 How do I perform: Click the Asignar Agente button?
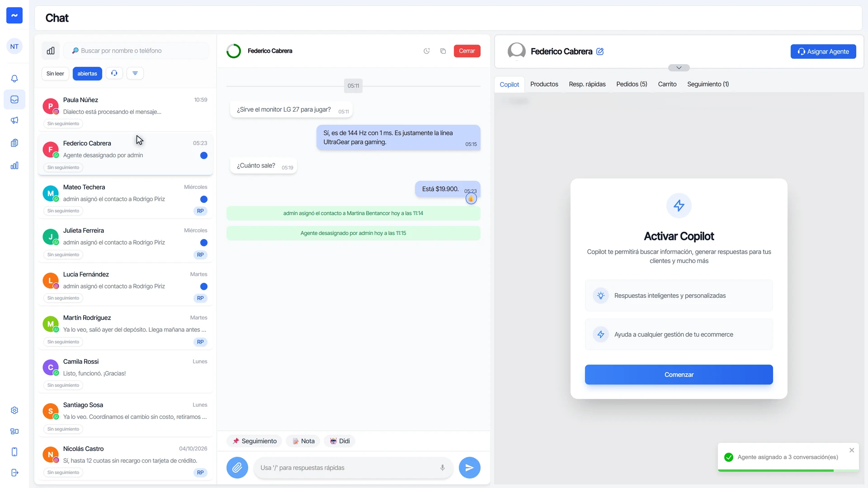tap(823, 52)
